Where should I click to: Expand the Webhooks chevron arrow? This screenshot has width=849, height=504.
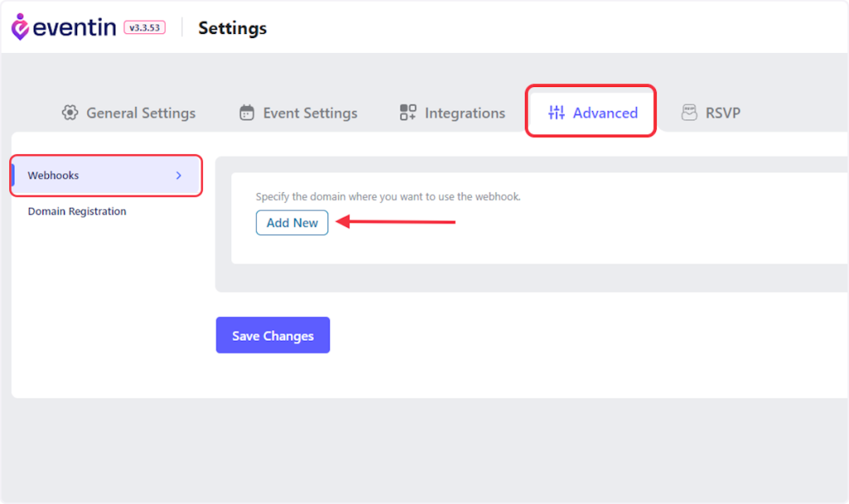(178, 176)
